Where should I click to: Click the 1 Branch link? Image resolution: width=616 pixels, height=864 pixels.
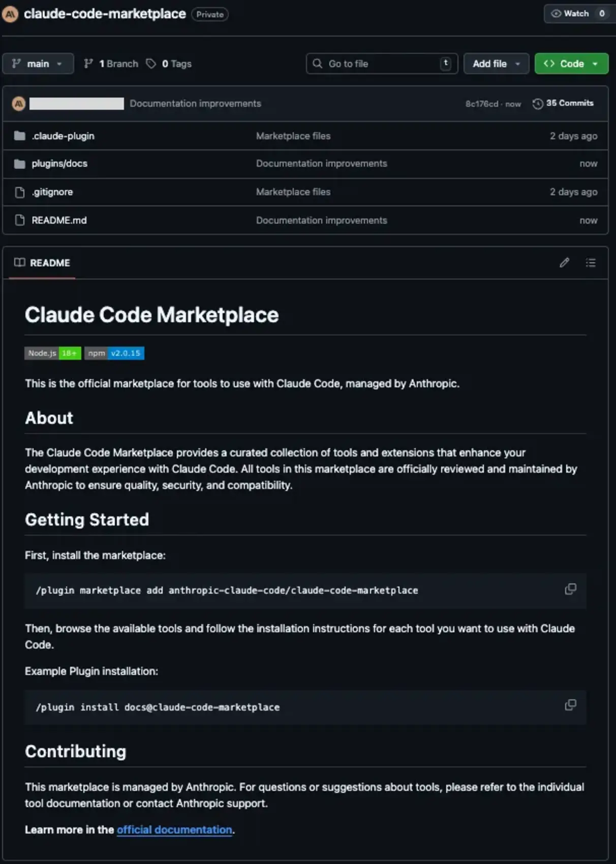(118, 64)
